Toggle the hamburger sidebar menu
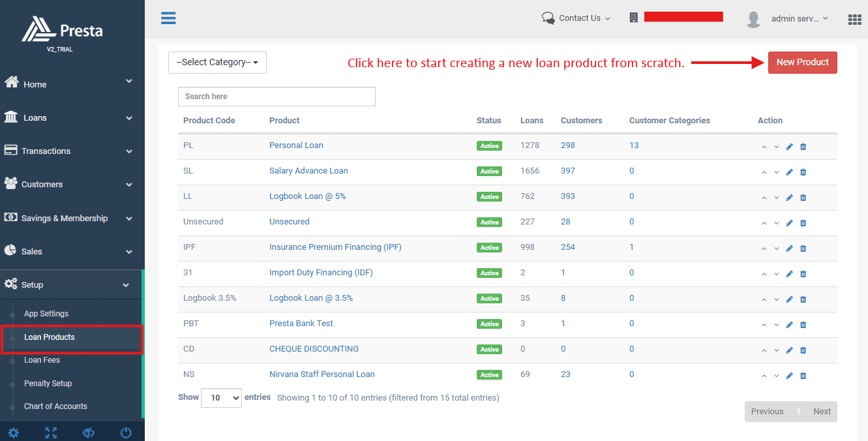This screenshot has width=868, height=441. click(x=168, y=18)
